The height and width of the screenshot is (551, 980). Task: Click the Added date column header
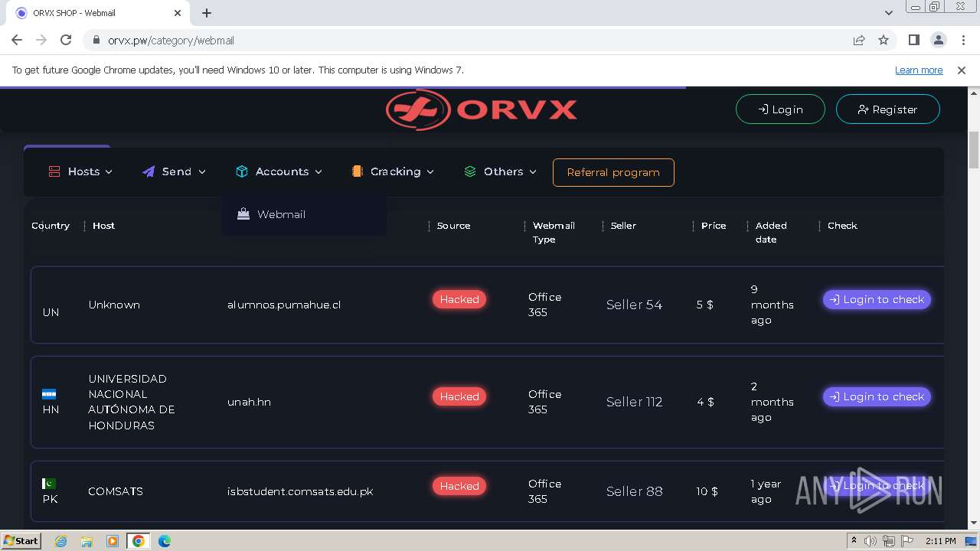(771, 233)
